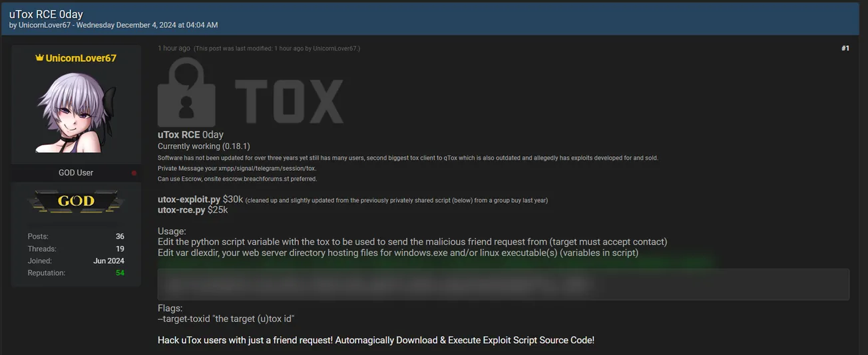Click the 'Flags:' heading
The image size is (868, 355).
[x=170, y=308]
